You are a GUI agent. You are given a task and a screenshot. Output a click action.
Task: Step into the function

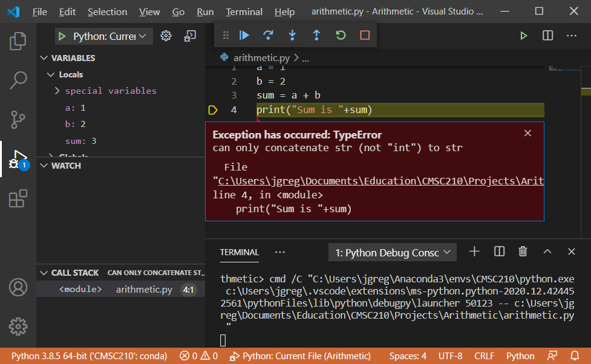pos(292,35)
